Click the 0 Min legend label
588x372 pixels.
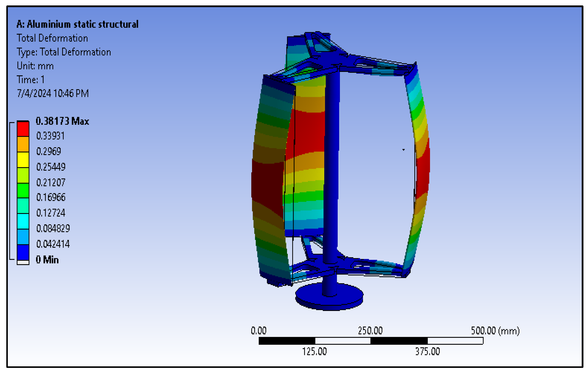click(x=47, y=260)
